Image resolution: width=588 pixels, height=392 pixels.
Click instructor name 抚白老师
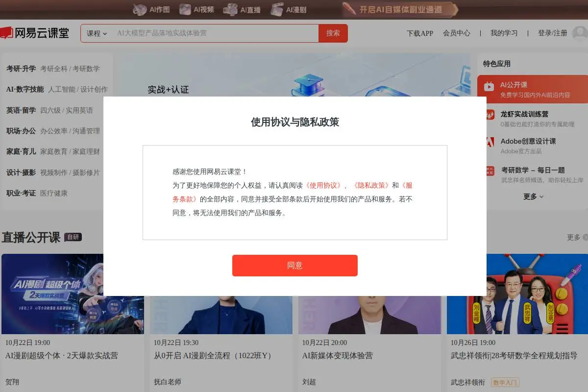click(168, 382)
